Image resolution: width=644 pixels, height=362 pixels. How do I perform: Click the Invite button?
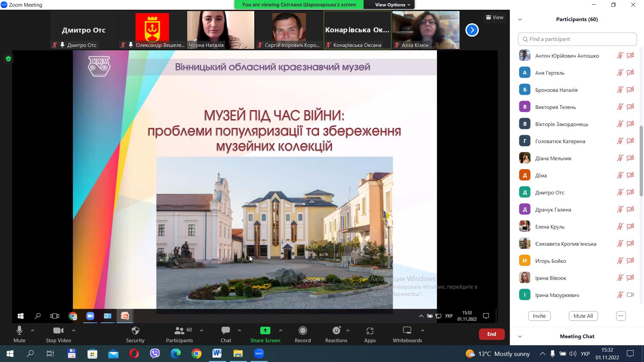click(x=539, y=316)
